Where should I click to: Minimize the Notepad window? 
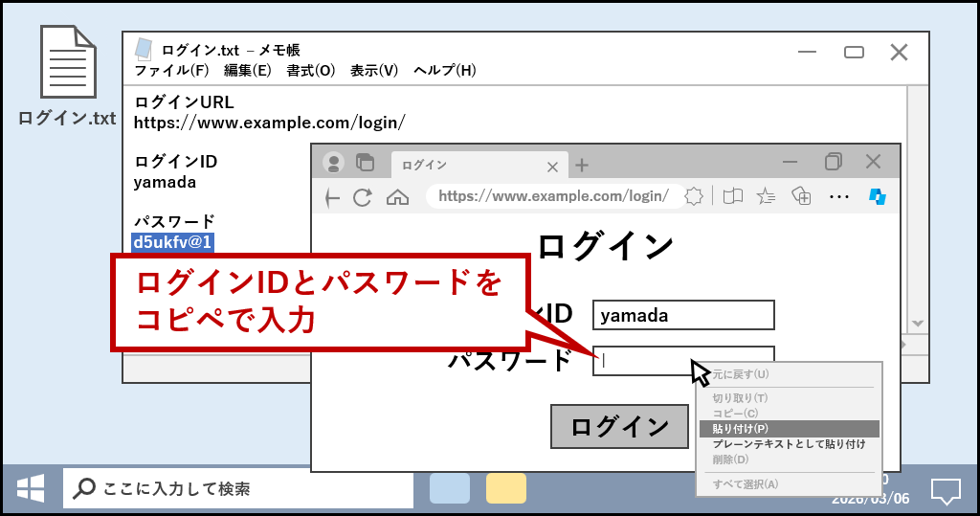tap(808, 52)
